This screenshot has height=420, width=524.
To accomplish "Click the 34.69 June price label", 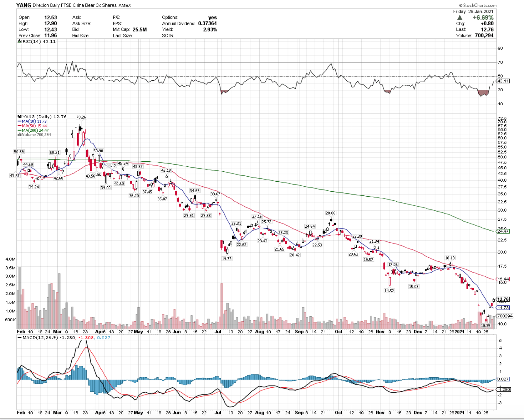I will 195,191.
